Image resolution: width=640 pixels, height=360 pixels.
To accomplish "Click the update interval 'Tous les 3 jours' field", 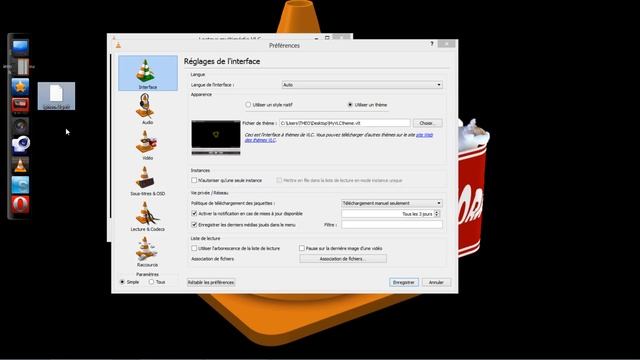I will (388, 213).
